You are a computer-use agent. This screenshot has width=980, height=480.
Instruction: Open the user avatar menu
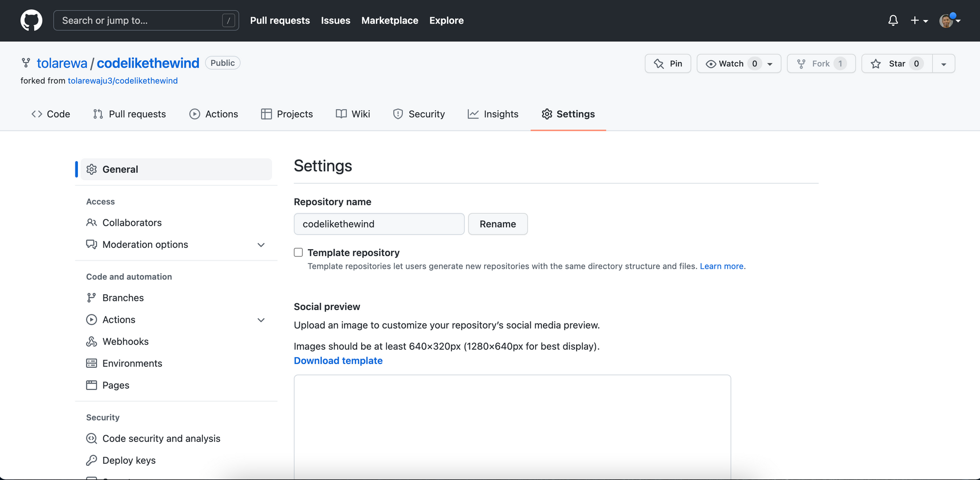click(950, 21)
